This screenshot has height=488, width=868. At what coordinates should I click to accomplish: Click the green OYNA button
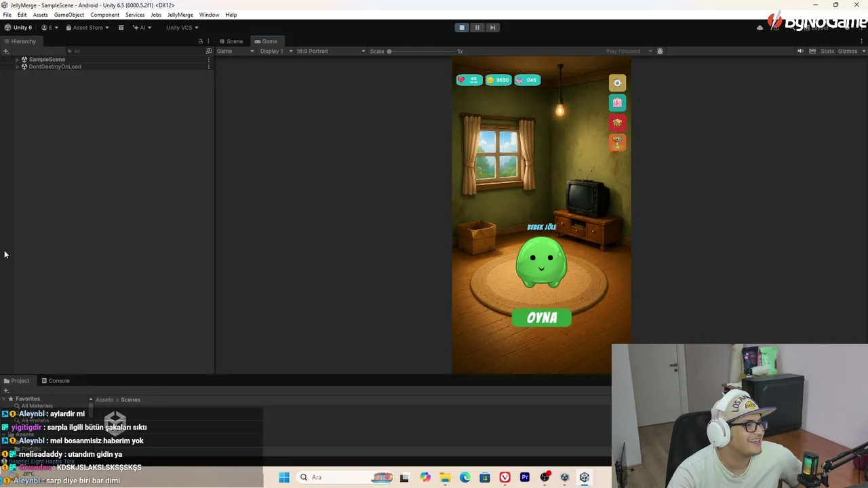(542, 318)
